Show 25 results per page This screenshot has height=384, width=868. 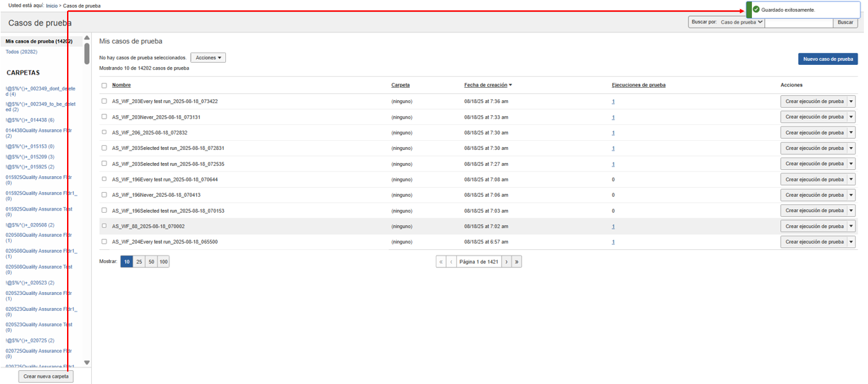(x=139, y=262)
